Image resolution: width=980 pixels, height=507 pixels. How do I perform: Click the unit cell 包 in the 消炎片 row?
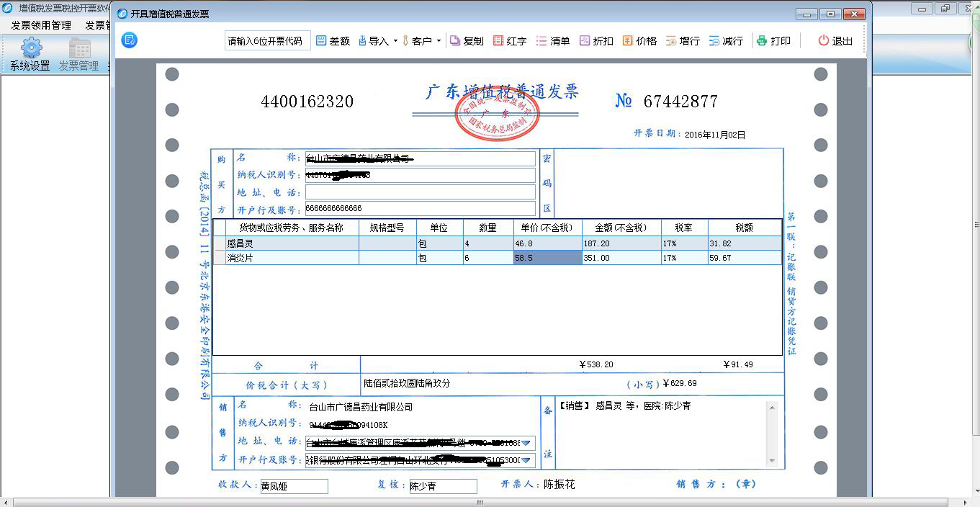tap(439, 258)
